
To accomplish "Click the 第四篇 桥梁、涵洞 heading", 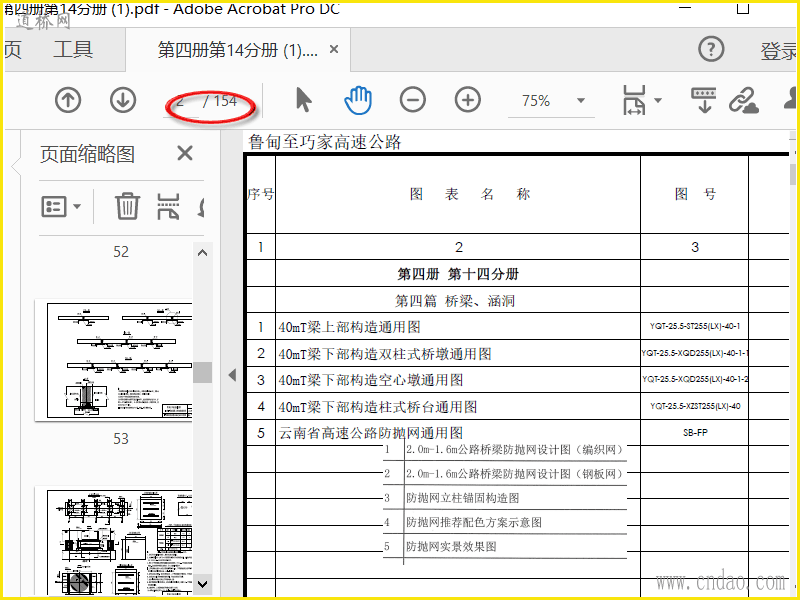I will pyautogui.click(x=455, y=301).
